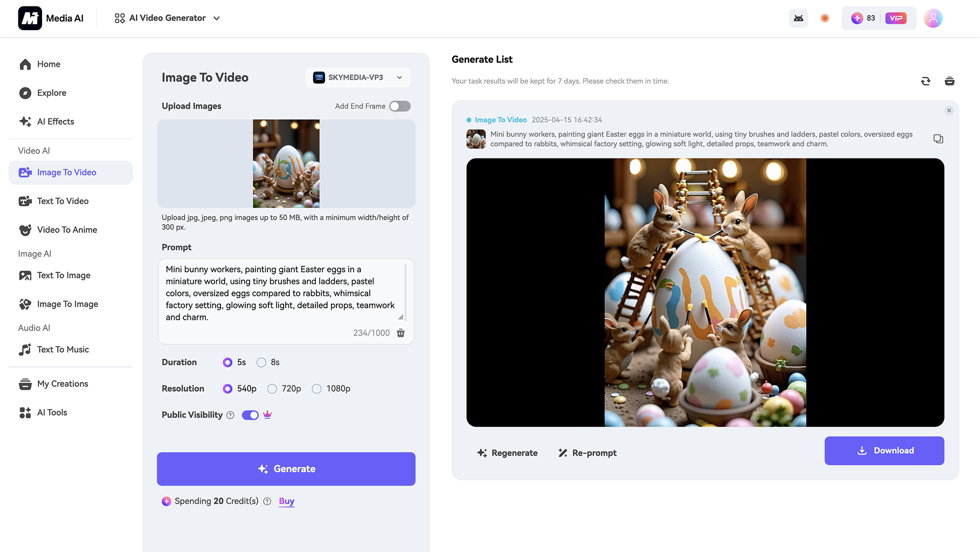Open Text To Video in the sidebar
Screen dimensions: 980x552
[x=63, y=201]
